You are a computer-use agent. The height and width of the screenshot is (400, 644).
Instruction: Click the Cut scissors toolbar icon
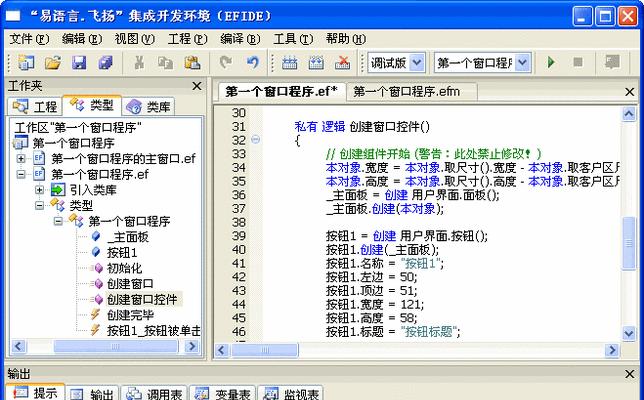point(140,63)
